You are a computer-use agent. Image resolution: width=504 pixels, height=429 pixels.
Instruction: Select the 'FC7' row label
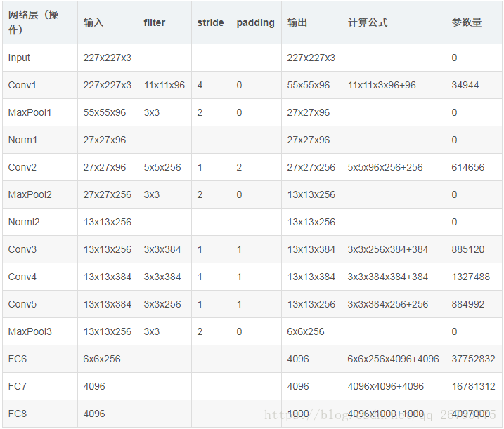tap(18, 386)
